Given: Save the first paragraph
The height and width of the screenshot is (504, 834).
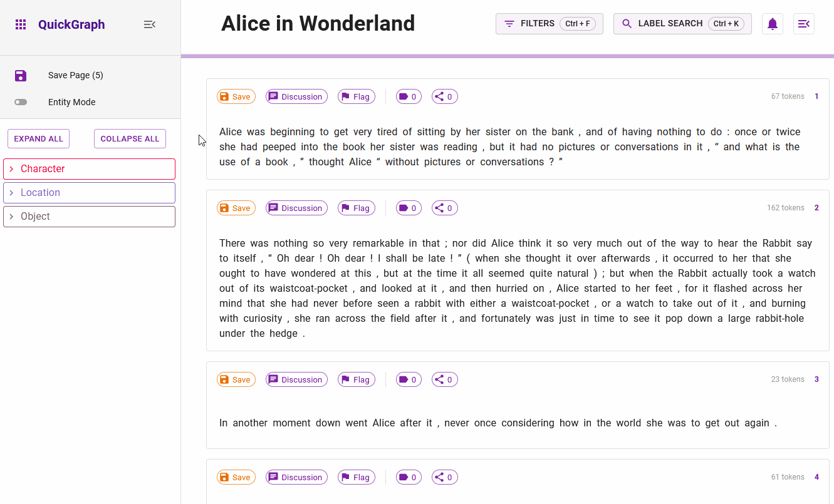Looking at the screenshot, I should (x=236, y=96).
